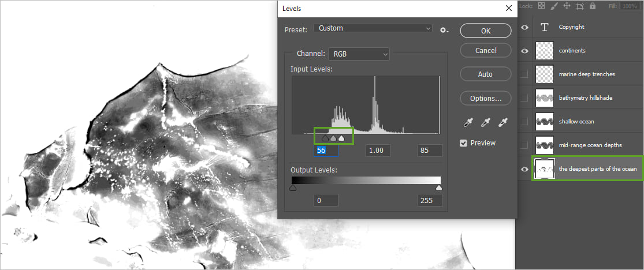Select the layer named bathymetry hillshade
The image size is (644, 270).
pyautogui.click(x=586, y=98)
